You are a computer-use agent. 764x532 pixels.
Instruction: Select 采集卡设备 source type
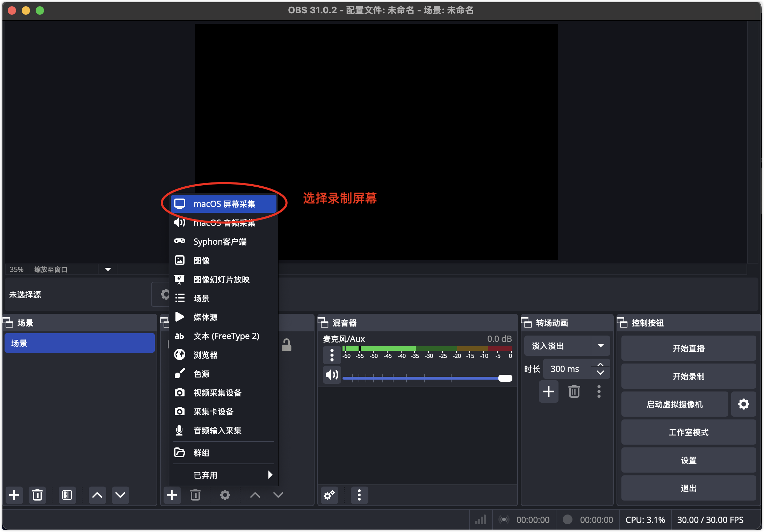pos(224,411)
